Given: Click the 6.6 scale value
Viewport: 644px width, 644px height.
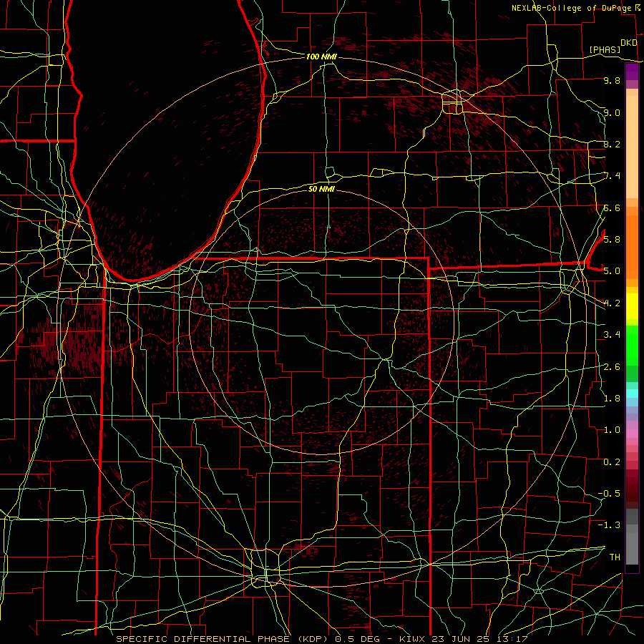Looking at the screenshot, I should pos(612,208).
